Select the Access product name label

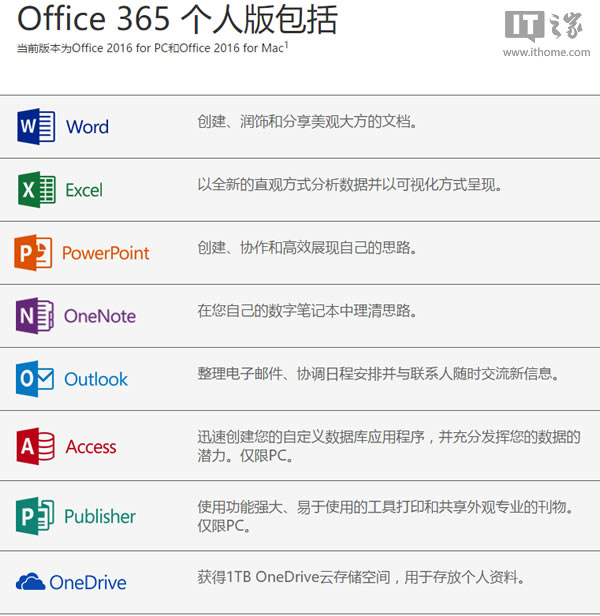point(91,447)
